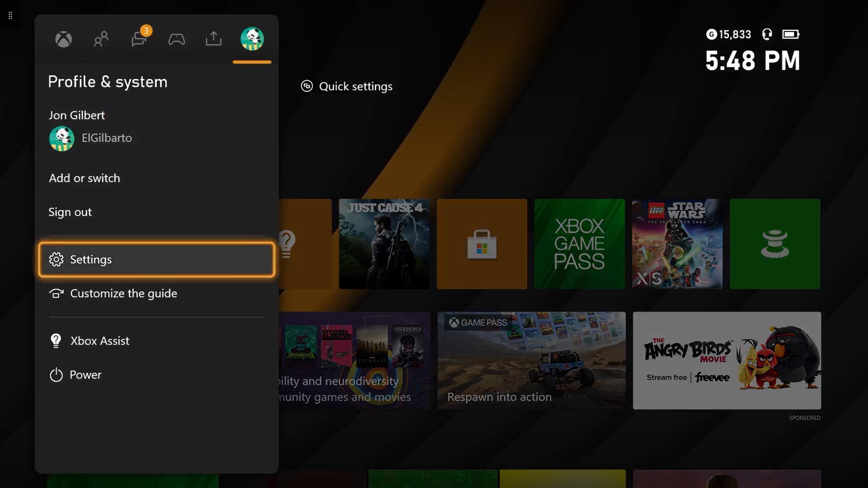Open the Friends & community icon
This screenshot has width=868, height=488.
pos(101,39)
